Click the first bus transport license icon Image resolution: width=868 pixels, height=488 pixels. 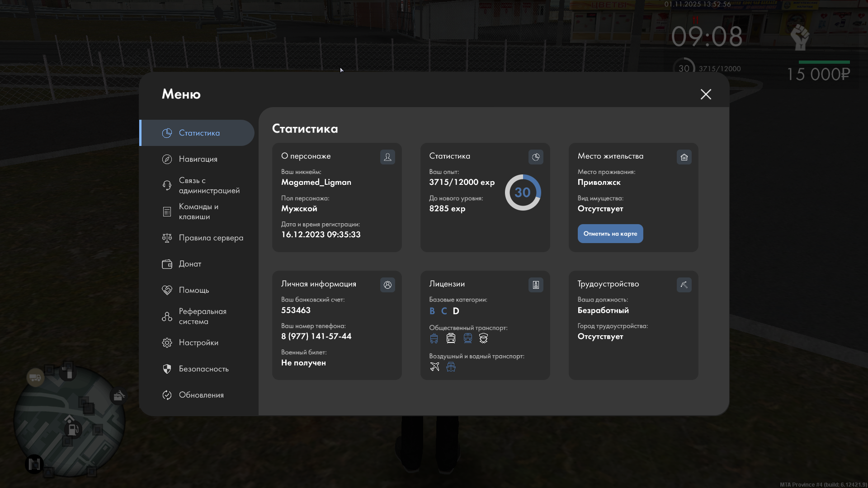[x=434, y=338]
